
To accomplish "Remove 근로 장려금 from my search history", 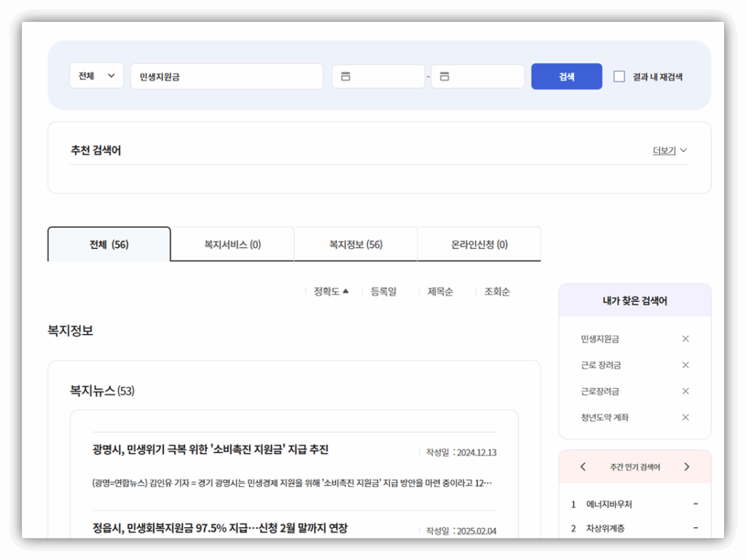I will tap(686, 365).
